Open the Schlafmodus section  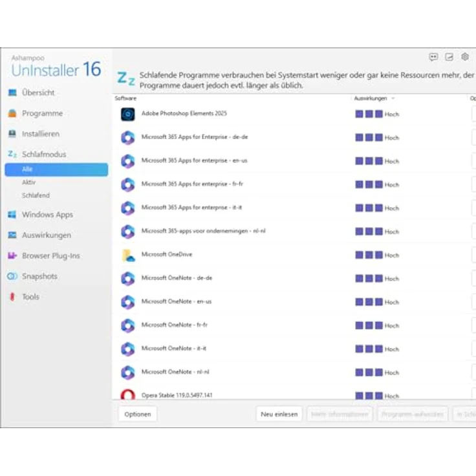44,154
